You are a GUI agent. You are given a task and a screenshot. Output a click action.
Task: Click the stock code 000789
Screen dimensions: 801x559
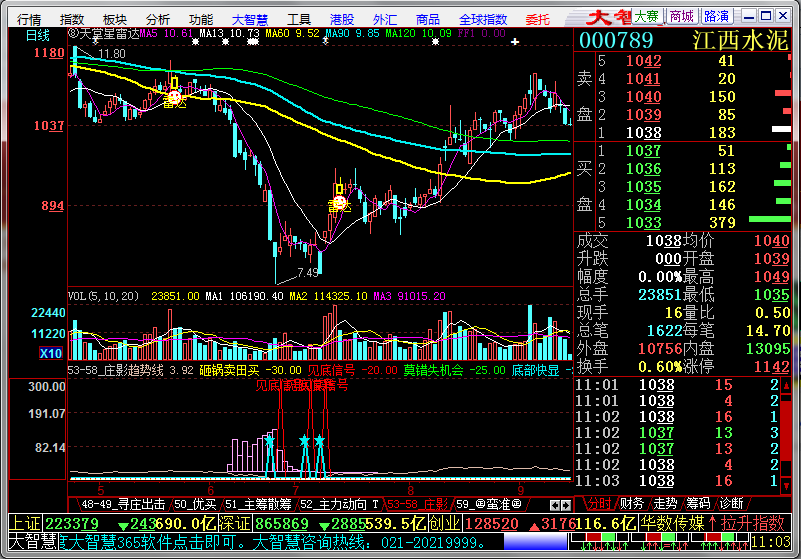click(616, 40)
